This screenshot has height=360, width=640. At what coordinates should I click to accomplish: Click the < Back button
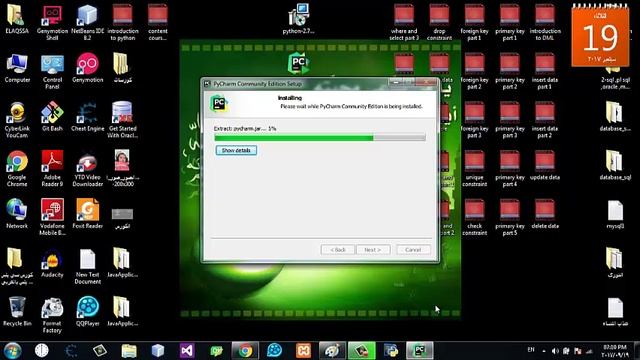(338, 249)
